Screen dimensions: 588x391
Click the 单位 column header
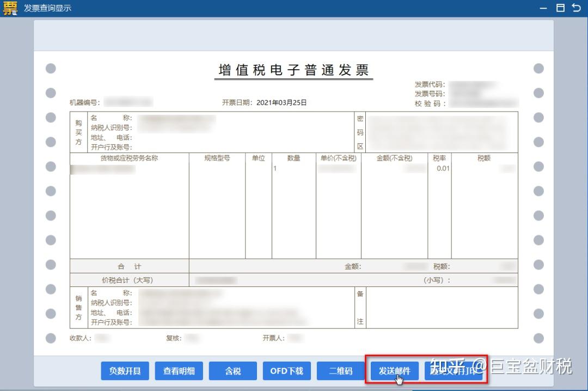259,158
